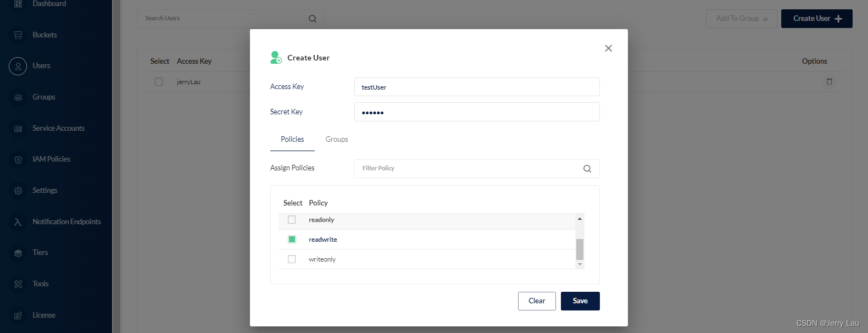The height and width of the screenshot is (333, 868).
Task: Go to Buckets in the sidebar
Action: tap(44, 35)
